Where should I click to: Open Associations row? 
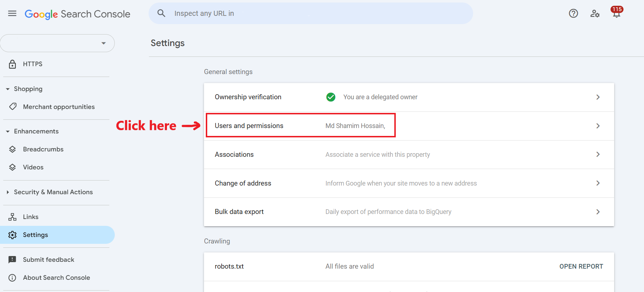coord(409,155)
